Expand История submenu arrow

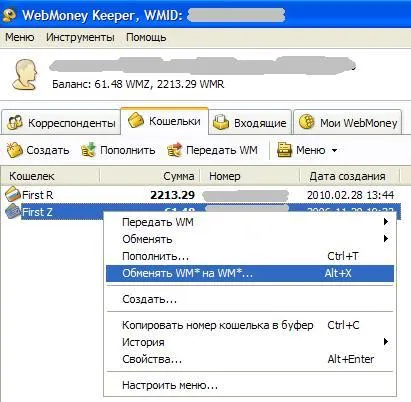coord(386,341)
